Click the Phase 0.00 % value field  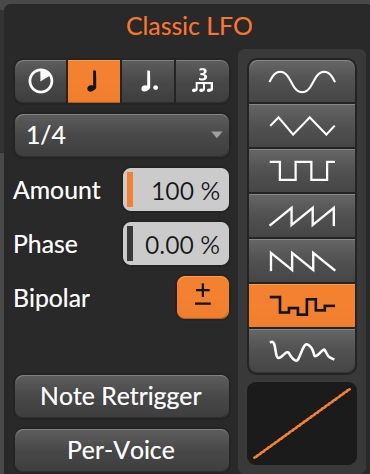pyautogui.click(x=176, y=244)
